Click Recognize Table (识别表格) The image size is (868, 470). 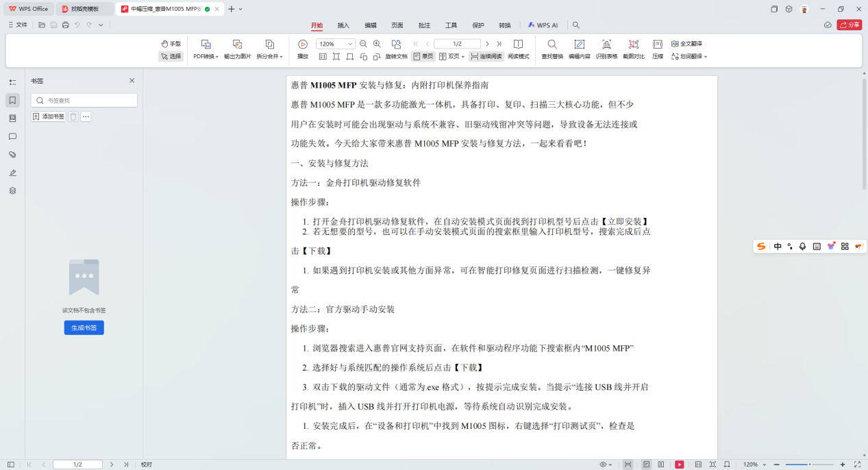(x=606, y=49)
